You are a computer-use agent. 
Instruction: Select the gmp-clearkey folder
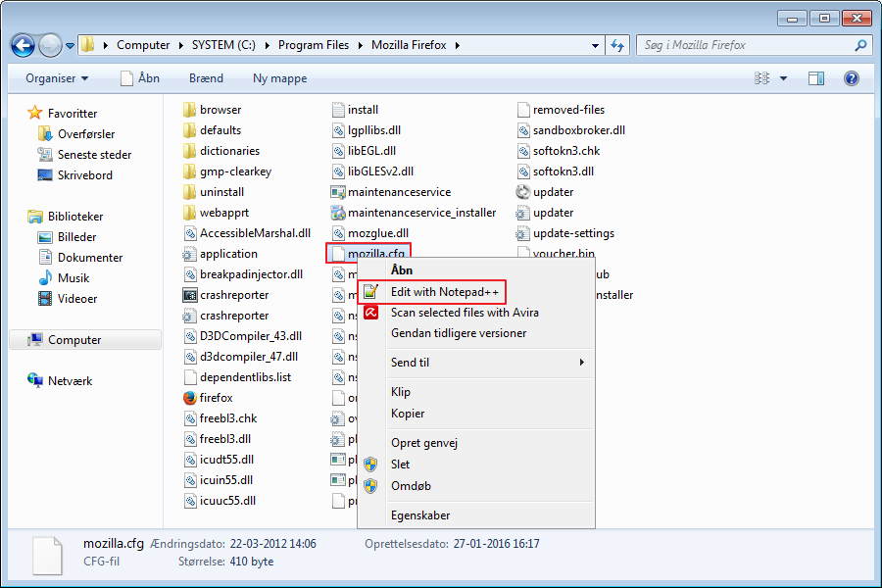[227, 171]
